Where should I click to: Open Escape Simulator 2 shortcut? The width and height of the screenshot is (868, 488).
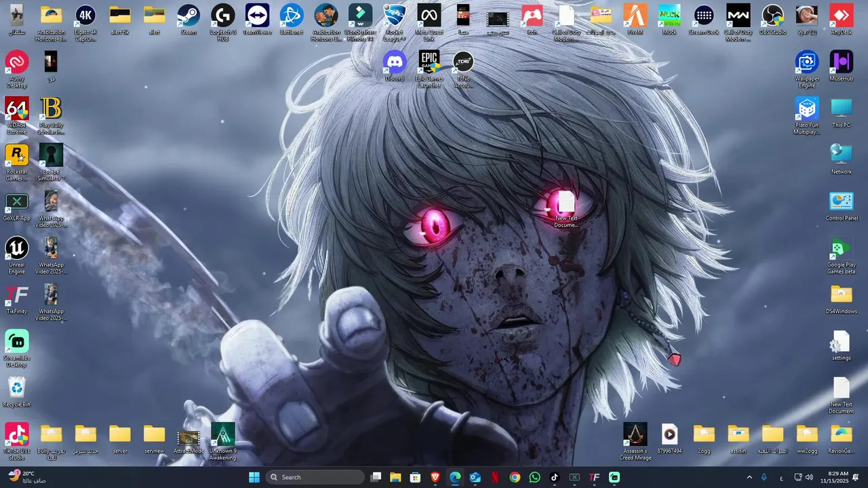point(51,163)
